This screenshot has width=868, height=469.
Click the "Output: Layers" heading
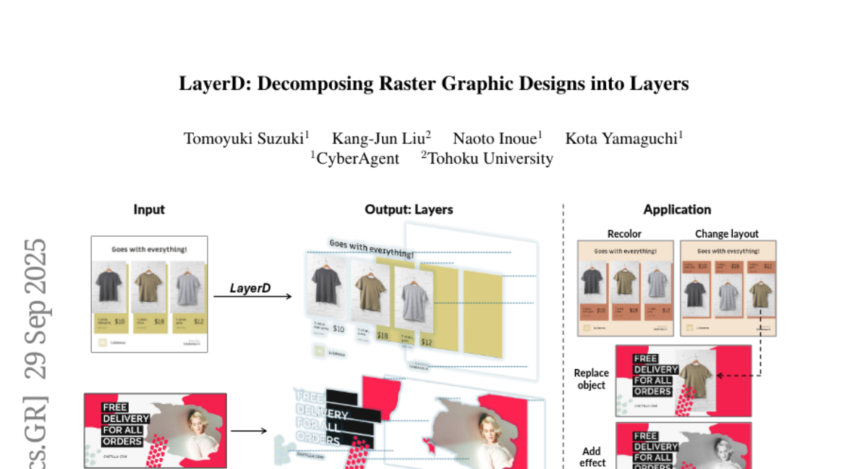pos(409,210)
